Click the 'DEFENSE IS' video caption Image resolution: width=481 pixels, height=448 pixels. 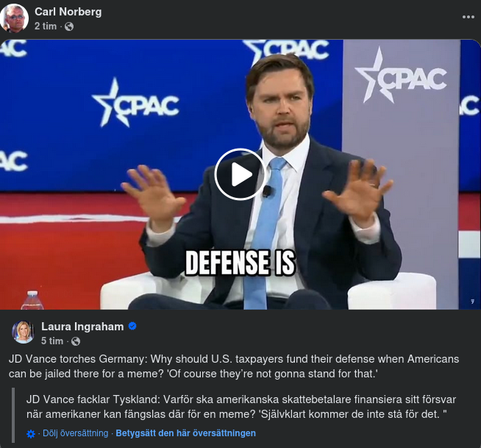[x=240, y=263]
